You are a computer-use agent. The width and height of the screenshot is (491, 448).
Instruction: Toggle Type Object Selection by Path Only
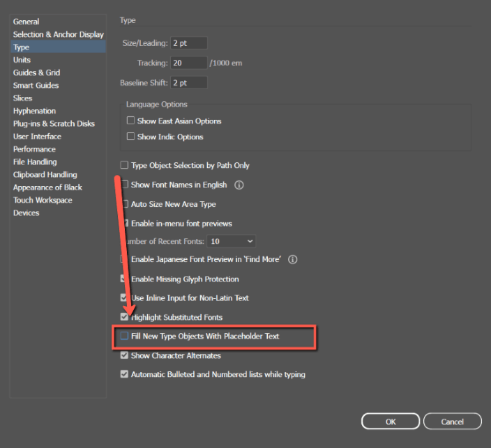pyautogui.click(x=124, y=165)
